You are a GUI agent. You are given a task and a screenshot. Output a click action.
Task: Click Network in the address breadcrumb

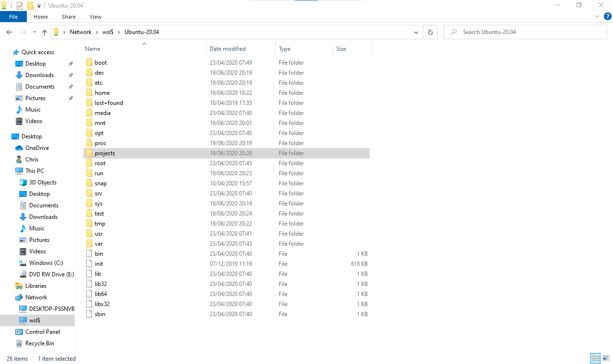(x=80, y=32)
